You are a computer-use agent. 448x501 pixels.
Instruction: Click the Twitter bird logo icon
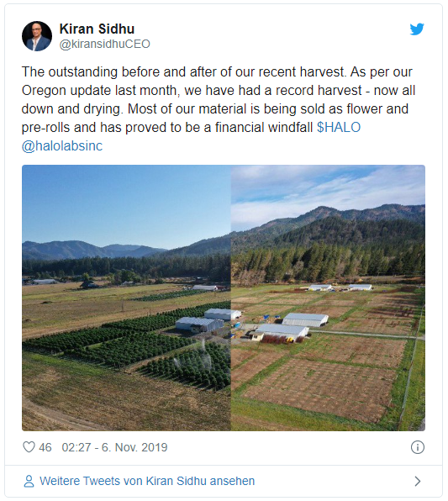(417, 29)
